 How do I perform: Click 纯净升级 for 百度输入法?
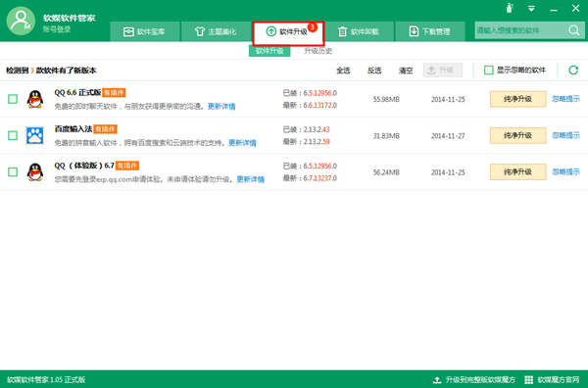(517, 135)
